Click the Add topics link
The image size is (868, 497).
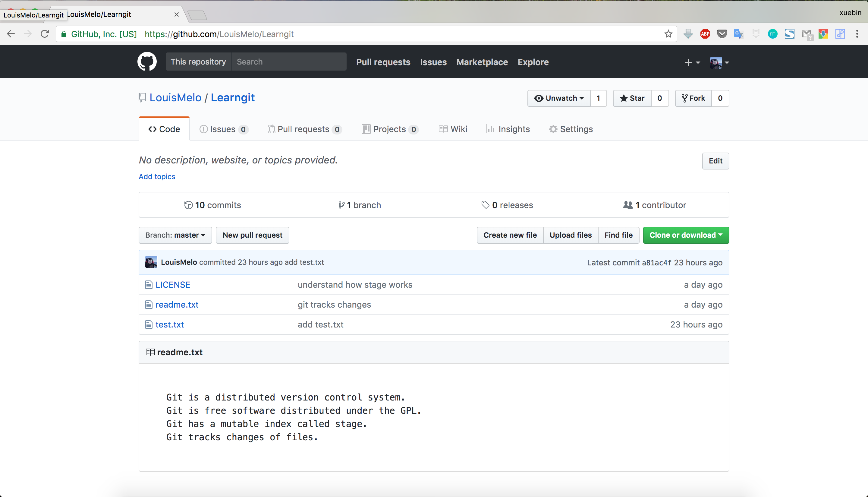tap(157, 176)
